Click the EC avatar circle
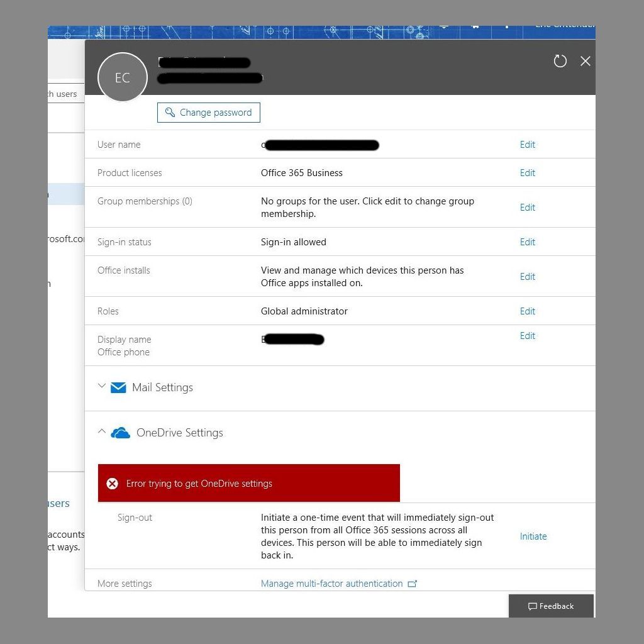The width and height of the screenshot is (644, 644). [x=123, y=77]
